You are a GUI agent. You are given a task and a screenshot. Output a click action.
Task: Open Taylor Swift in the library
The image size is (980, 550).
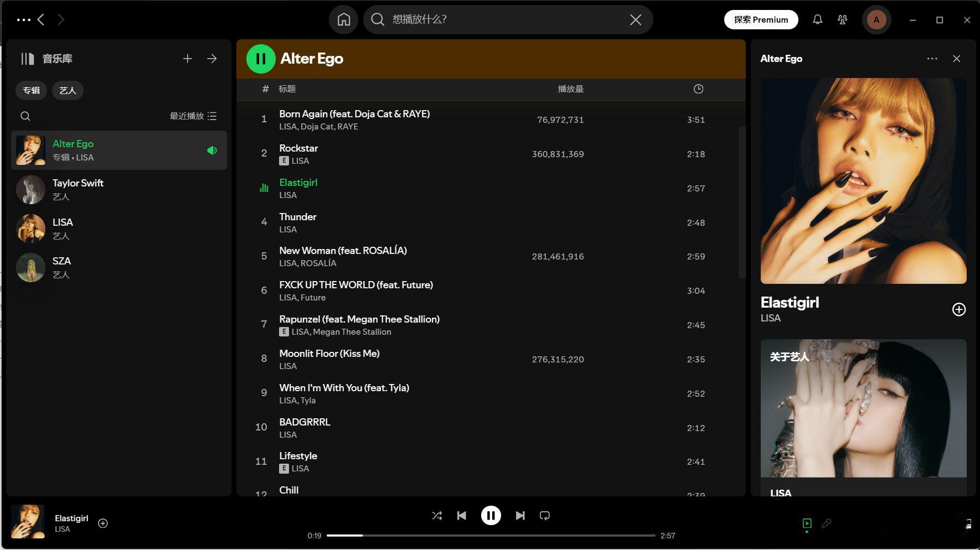tap(119, 189)
